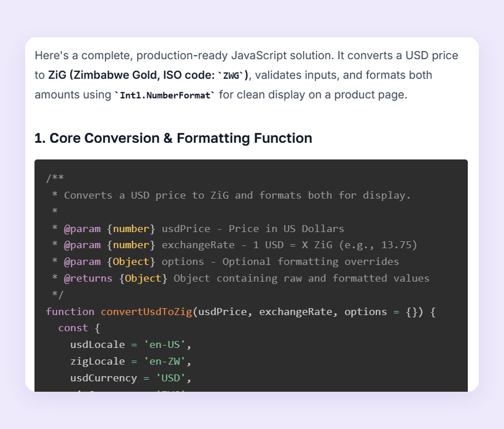Viewport: 504px width, 429px height.
Task: Click the "options = {}" parameter in signature
Action: [381, 312]
